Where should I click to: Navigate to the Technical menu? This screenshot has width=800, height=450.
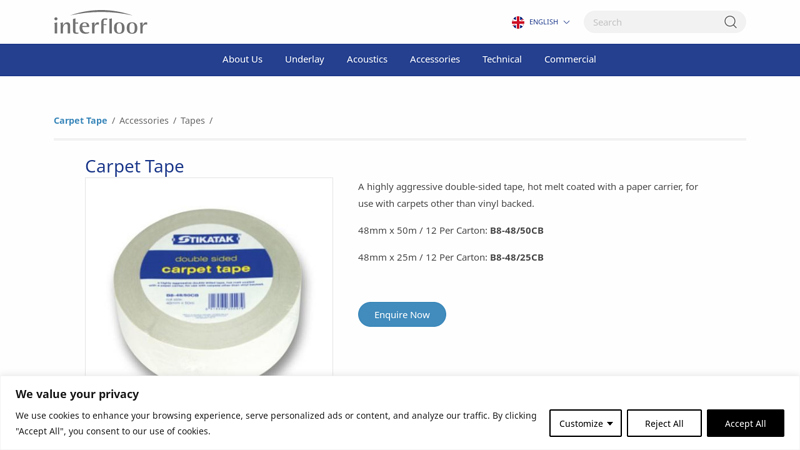[502, 59]
